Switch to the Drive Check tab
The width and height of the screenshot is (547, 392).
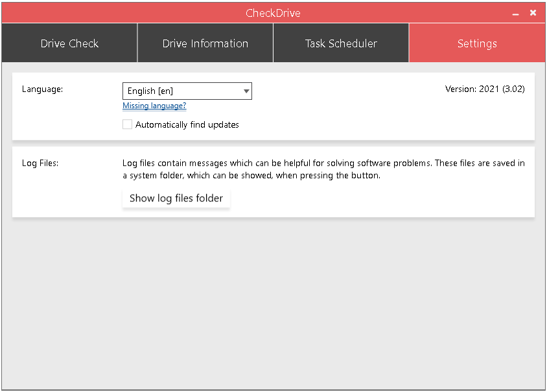tap(69, 43)
